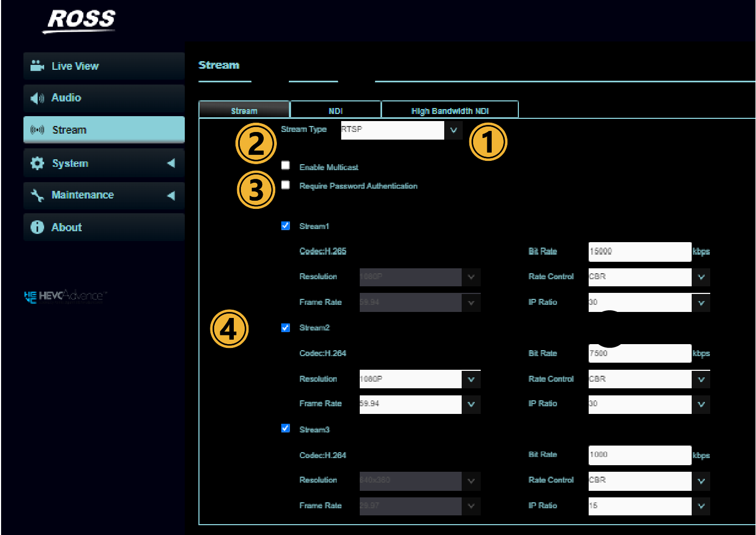This screenshot has width=756, height=535.
Task: Enable the Multicast checkbox
Action: [x=286, y=165]
